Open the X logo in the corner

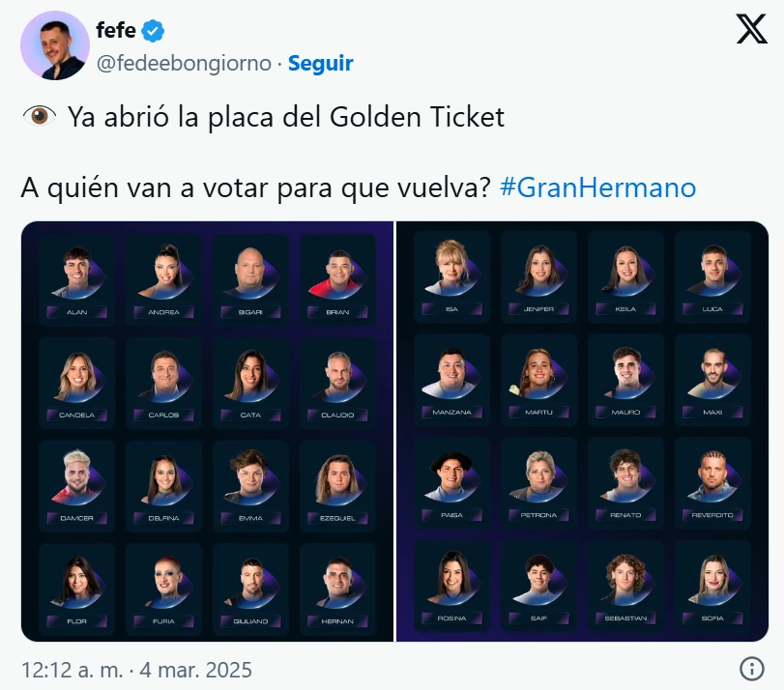[751, 31]
